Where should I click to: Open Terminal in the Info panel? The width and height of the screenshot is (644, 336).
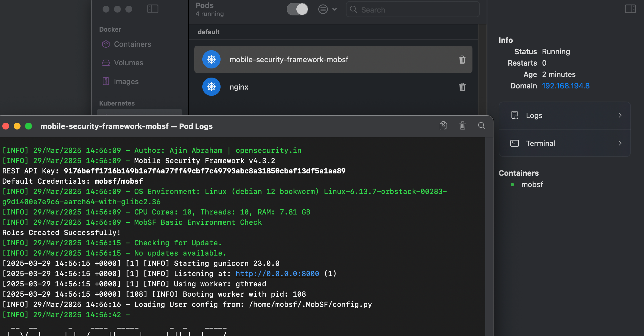564,143
